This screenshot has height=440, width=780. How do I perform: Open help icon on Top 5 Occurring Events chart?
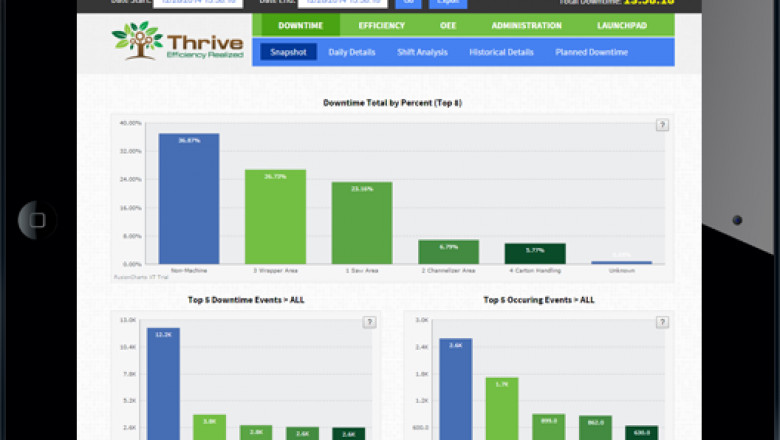(661, 322)
